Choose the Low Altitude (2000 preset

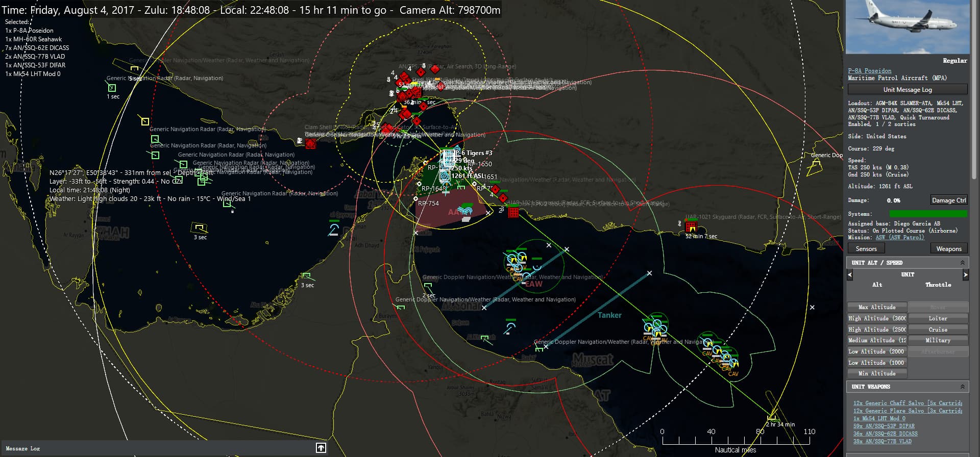pyautogui.click(x=877, y=351)
